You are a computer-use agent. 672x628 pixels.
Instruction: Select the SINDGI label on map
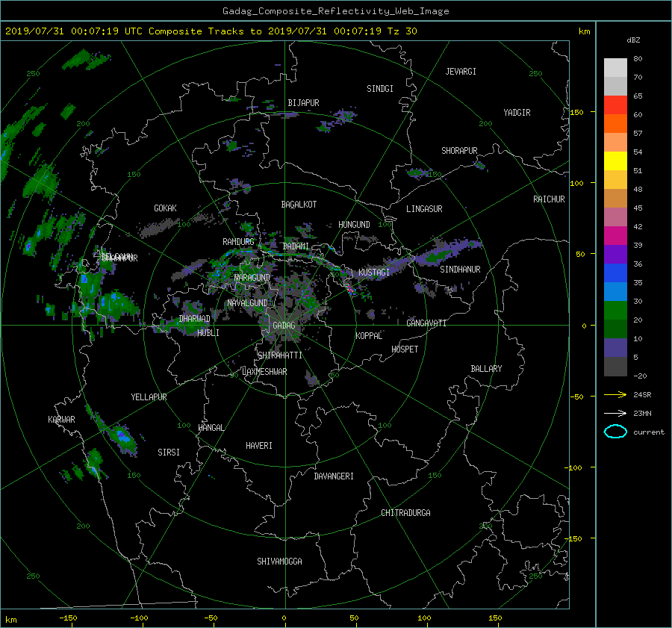pyautogui.click(x=380, y=89)
